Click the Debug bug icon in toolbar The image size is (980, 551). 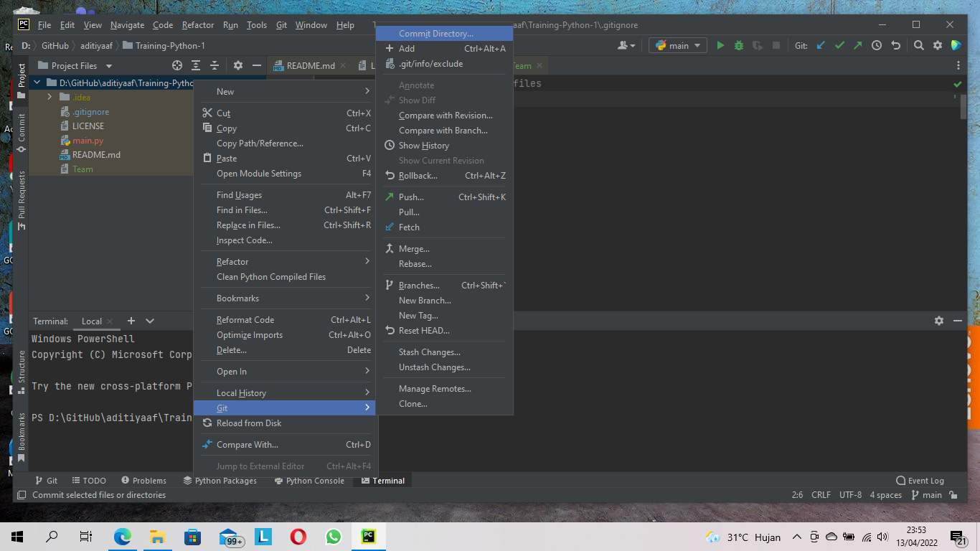point(738,44)
